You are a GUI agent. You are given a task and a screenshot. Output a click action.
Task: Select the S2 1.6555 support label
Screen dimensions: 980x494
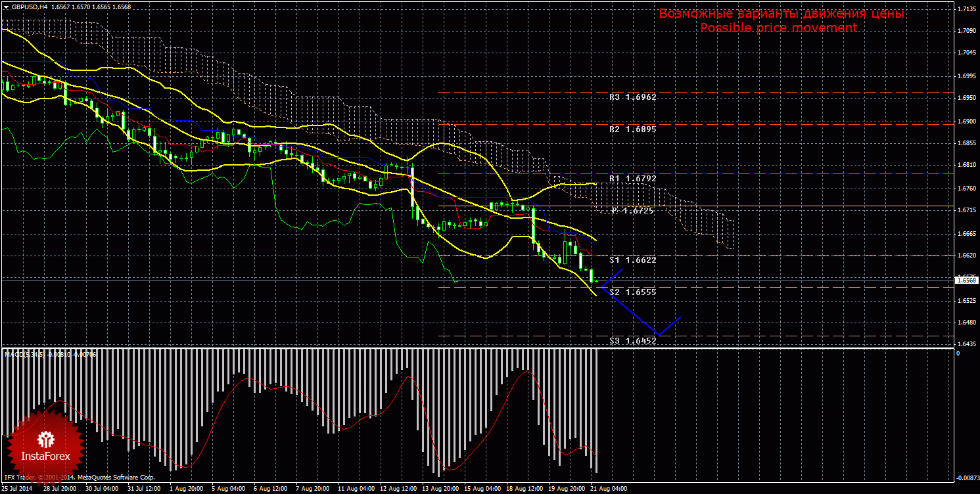(632, 292)
